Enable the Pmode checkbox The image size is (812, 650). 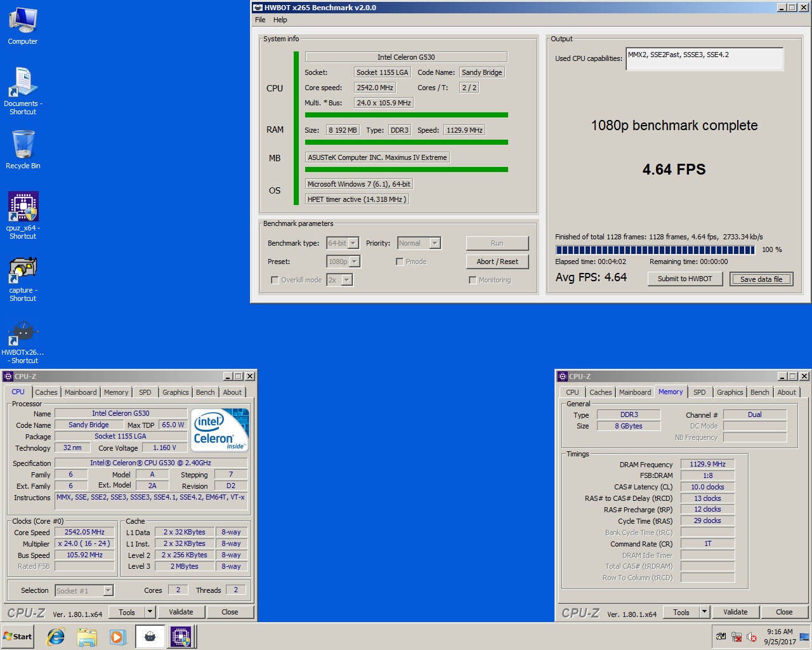(x=400, y=262)
